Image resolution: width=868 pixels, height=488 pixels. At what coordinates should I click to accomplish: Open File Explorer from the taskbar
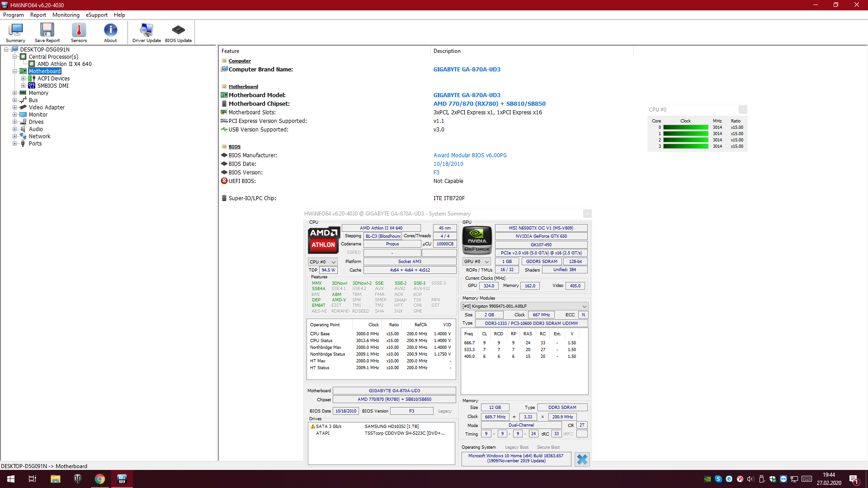click(55, 479)
